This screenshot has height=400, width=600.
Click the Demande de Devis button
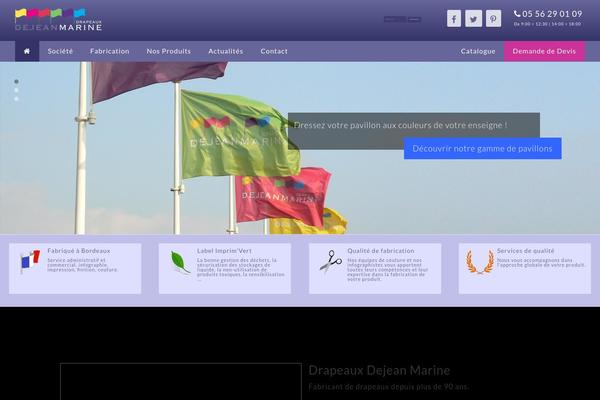pos(544,51)
